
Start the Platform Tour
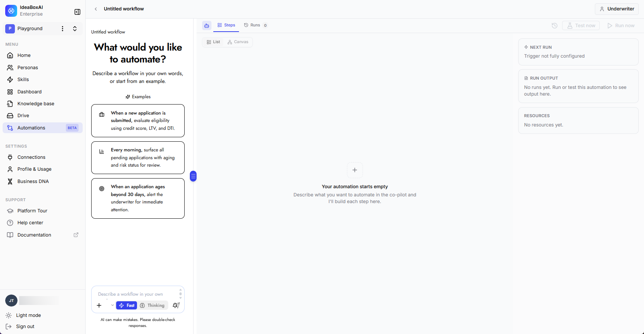[x=42, y=211]
